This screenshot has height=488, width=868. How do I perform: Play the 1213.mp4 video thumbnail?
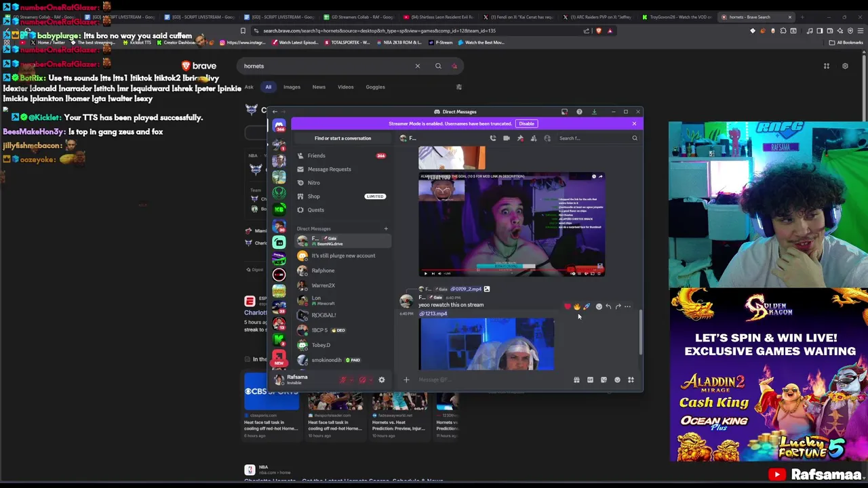(486, 344)
